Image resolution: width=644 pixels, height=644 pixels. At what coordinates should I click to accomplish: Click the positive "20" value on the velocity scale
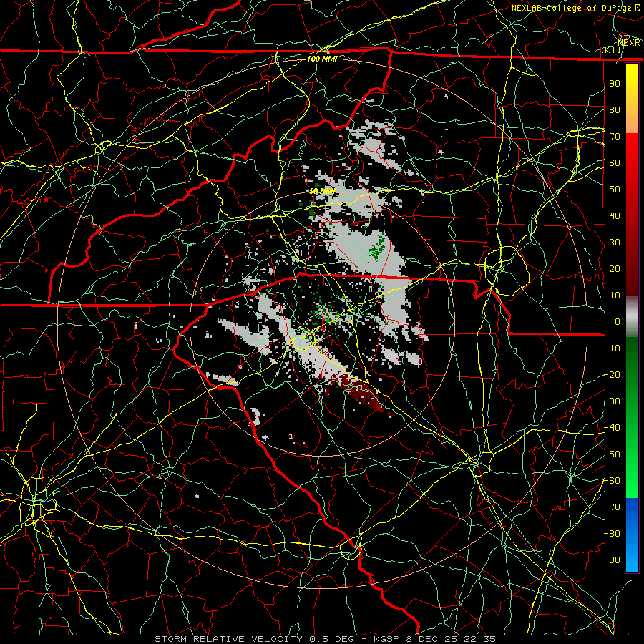[x=615, y=268]
